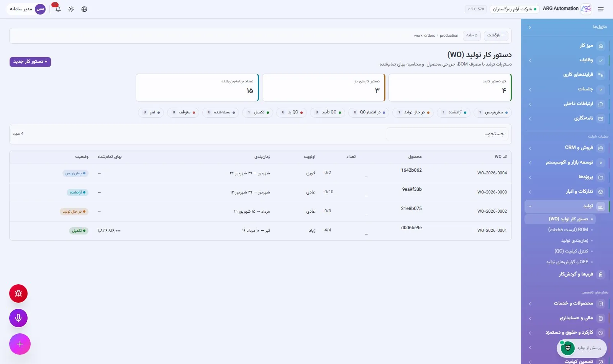Open the language globe icon
The width and height of the screenshot is (613, 364).
pos(84,9)
